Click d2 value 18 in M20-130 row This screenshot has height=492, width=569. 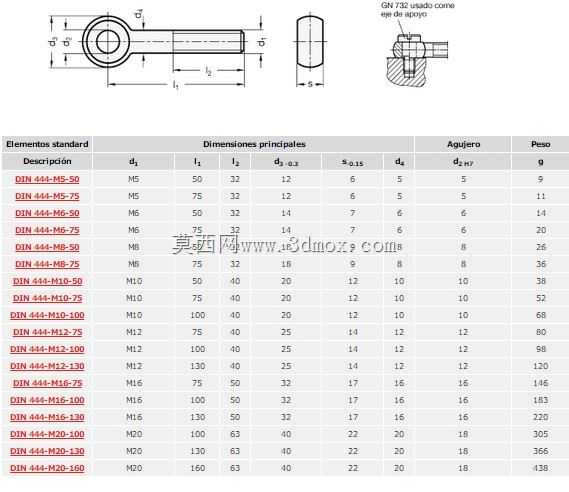463,451
